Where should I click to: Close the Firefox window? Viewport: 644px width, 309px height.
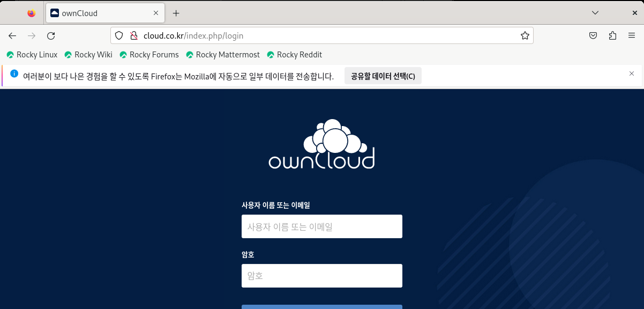(634, 13)
